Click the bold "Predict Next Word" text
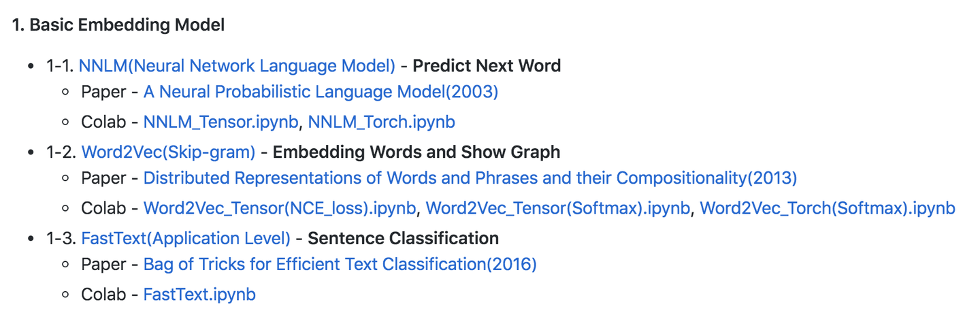Image resolution: width=980 pixels, height=317 pixels. 487,66
